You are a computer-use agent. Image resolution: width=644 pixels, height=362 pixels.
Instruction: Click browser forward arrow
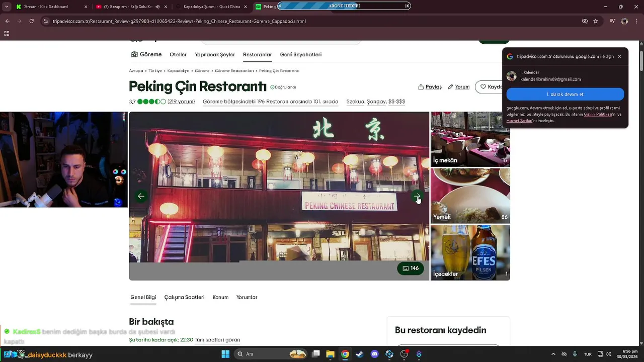pos(19,21)
